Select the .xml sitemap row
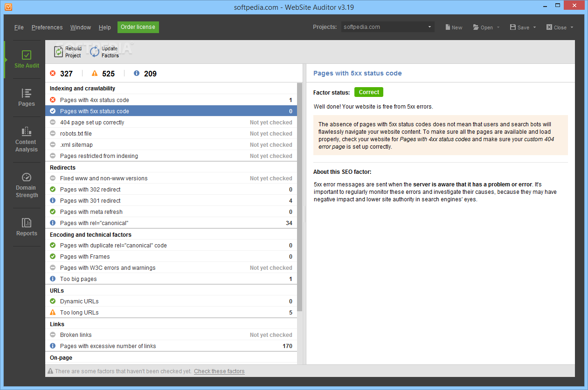588x390 pixels. tap(171, 144)
